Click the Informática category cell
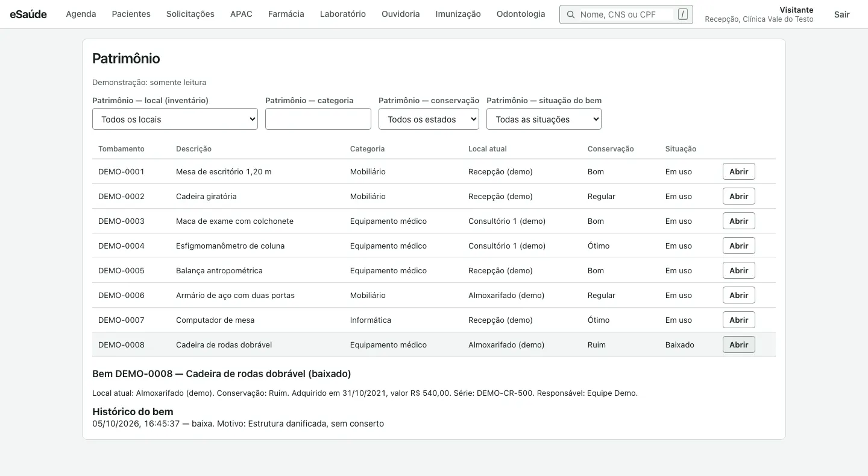 pos(371,320)
